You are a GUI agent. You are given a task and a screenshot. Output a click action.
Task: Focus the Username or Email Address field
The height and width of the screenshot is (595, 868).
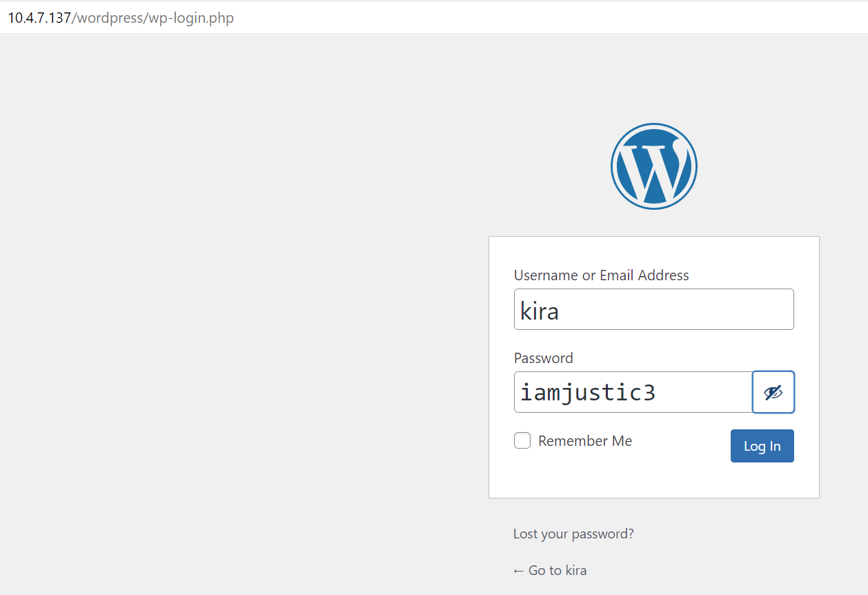click(x=653, y=309)
